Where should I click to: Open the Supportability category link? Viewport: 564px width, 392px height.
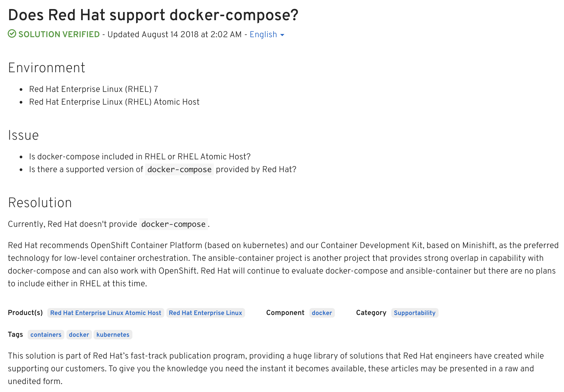click(414, 313)
